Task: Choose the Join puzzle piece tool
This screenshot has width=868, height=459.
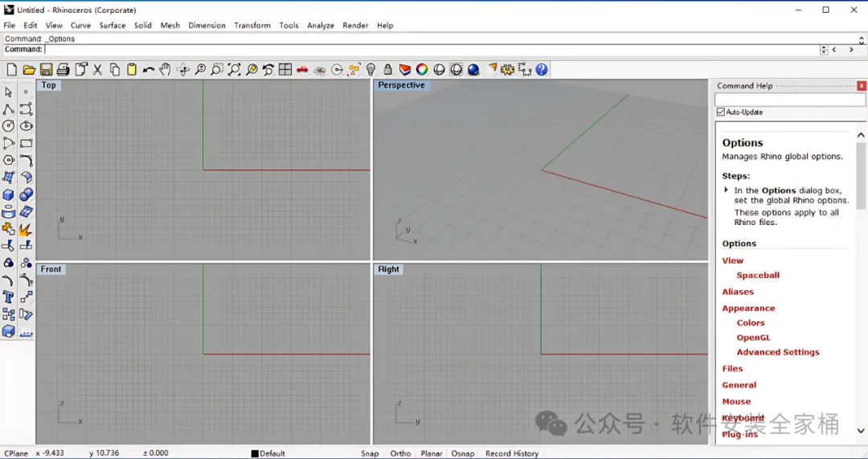Action: point(8,229)
